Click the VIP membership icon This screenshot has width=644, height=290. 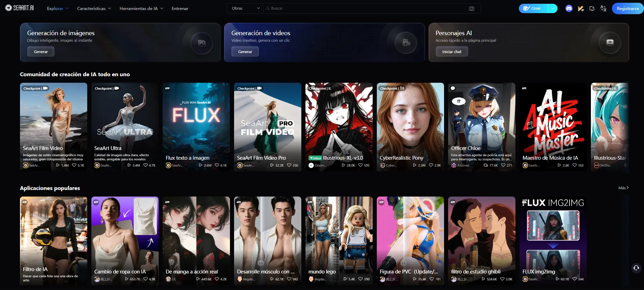[581, 9]
